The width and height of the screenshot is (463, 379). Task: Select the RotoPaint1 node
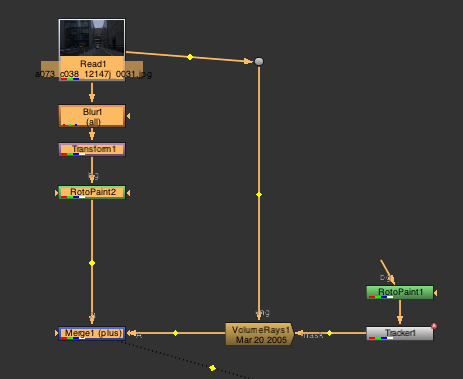400,292
